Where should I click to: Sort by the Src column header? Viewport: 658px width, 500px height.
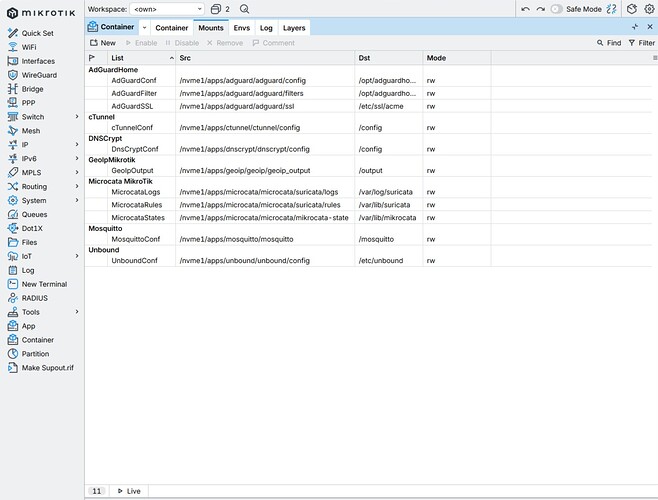point(265,58)
